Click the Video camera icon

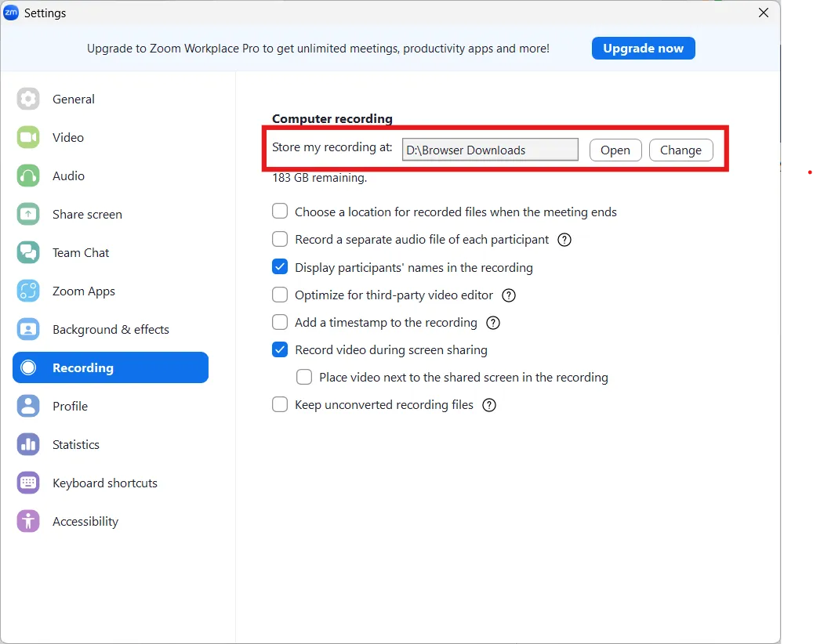point(28,137)
